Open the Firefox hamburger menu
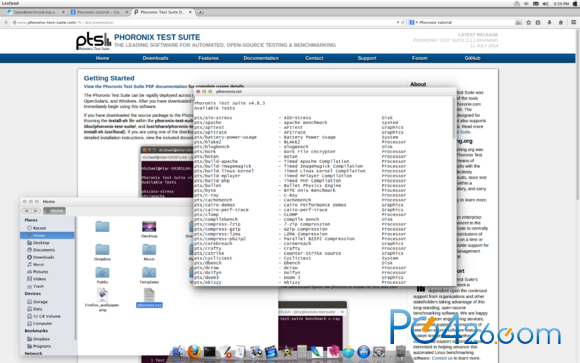This screenshot has height=363, width=580. 573,23
